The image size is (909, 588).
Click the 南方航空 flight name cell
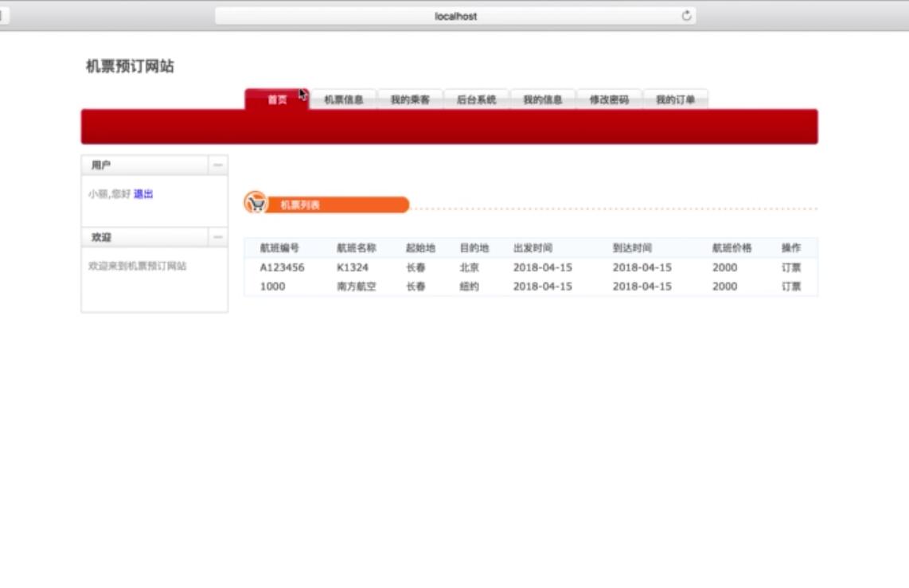tap(356, 286)
